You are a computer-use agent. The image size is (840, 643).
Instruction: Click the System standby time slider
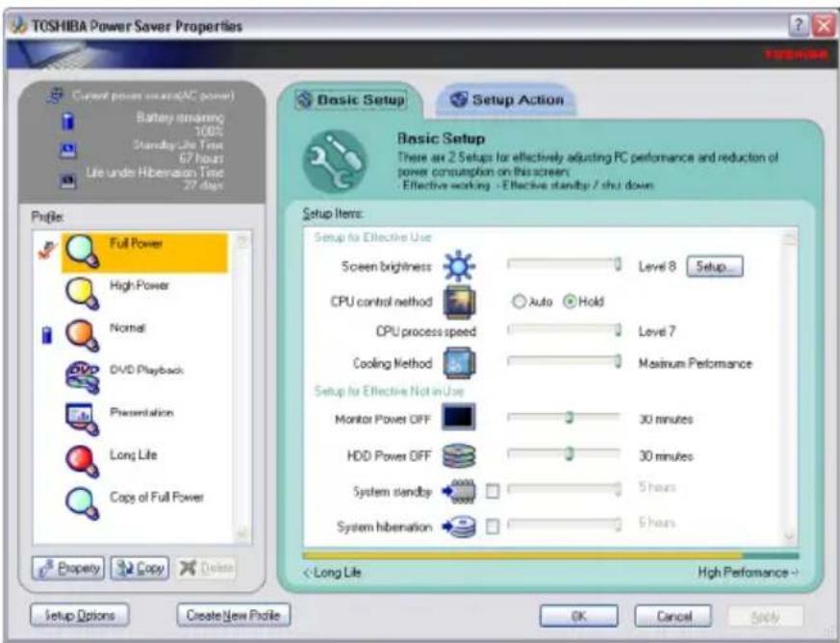(564, 489)
